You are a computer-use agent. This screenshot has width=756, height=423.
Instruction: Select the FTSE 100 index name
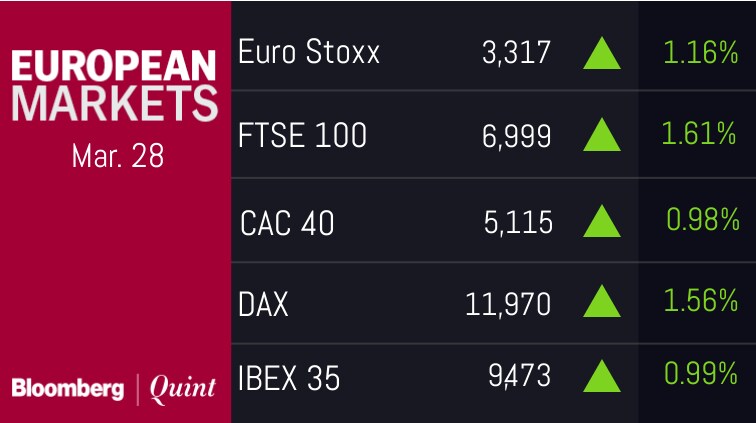click(302, 135)
